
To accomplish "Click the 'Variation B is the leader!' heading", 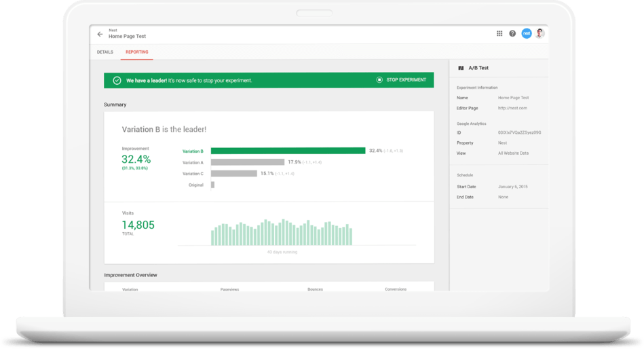I will pyautogui.click(x=164, y=130).
